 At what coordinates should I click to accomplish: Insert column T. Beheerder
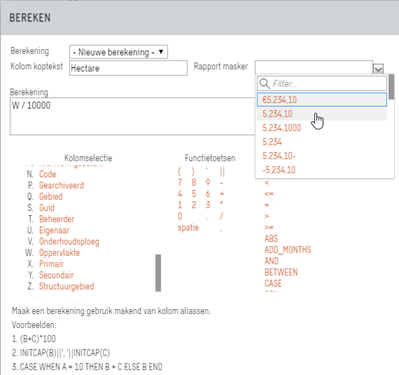[57, 219]
